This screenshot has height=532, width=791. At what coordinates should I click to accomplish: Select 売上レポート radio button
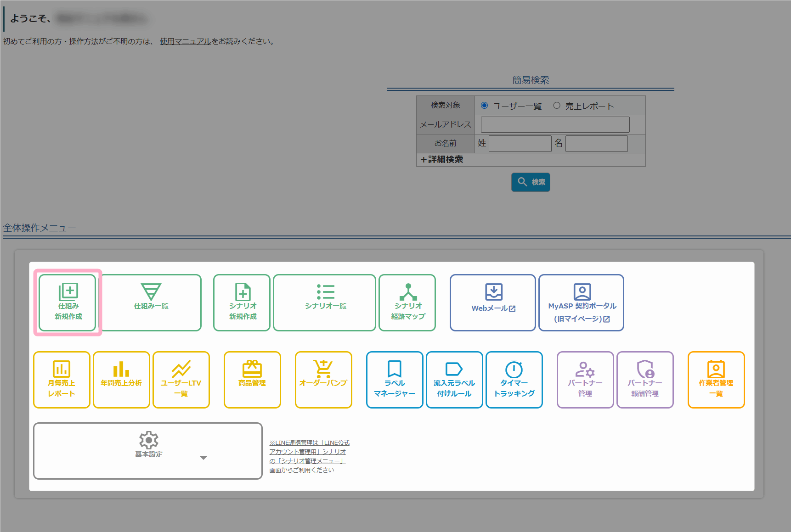coord(557,106)
